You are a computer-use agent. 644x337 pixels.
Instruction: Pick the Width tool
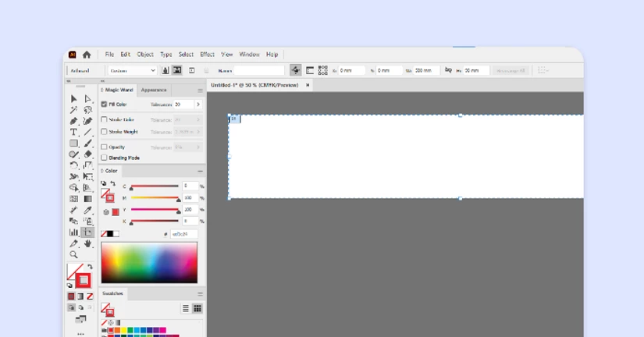pyautogui.click(x=73, y=176)
